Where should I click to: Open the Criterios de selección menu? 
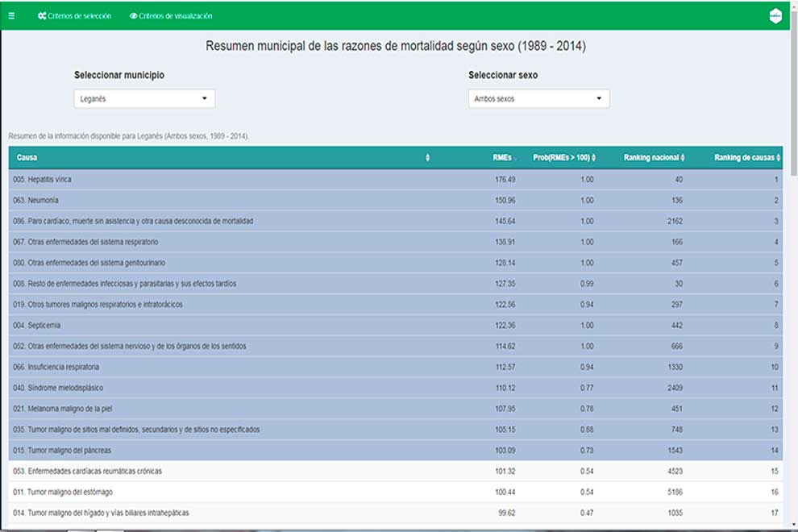point(79,16)
